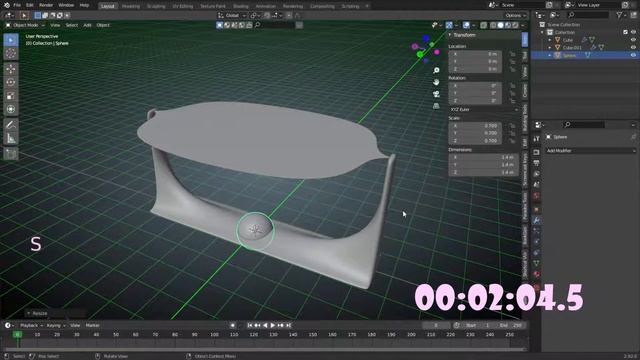Select the Select Box tool in toolbar
The height and width of the screenshot is (360, 640).
(11, 40)
